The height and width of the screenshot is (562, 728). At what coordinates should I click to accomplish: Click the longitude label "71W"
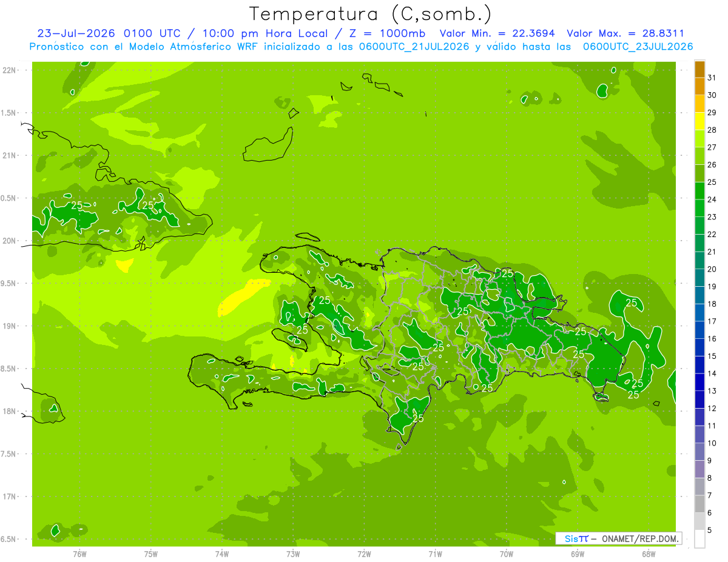[435, 554]
